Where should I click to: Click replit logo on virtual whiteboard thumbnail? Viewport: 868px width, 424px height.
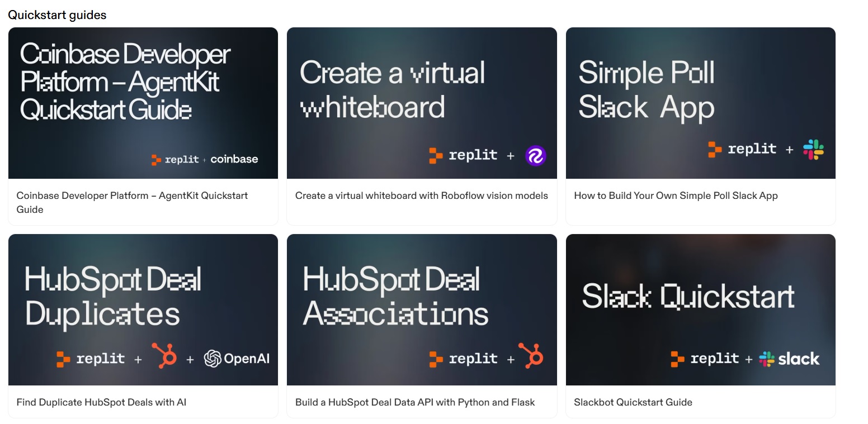coord(463,155)
